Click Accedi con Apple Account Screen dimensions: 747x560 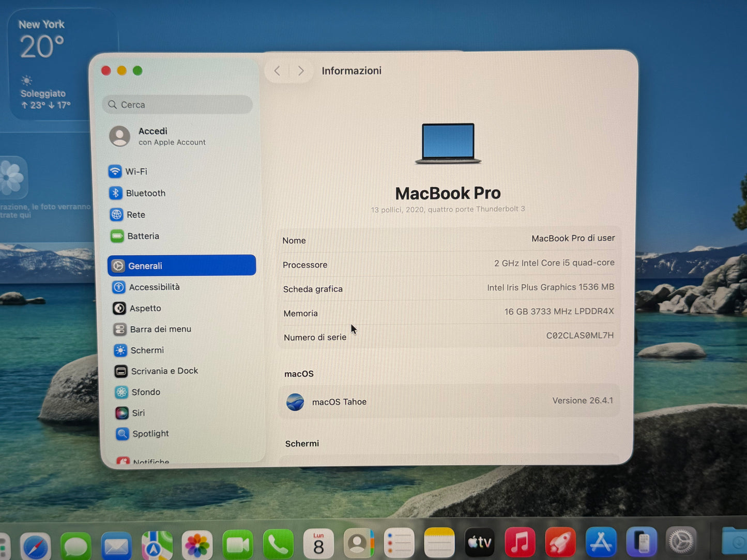click(158, 136)
